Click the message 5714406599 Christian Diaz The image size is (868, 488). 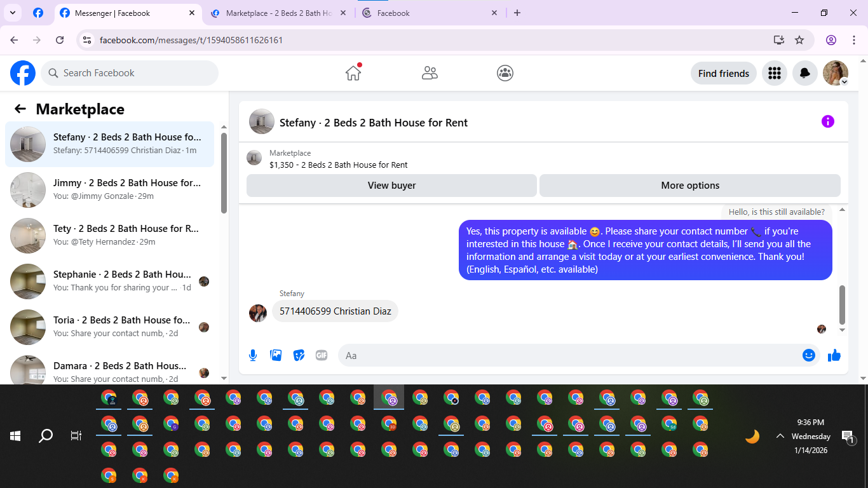pyautogui.click(x=336, y=311)
